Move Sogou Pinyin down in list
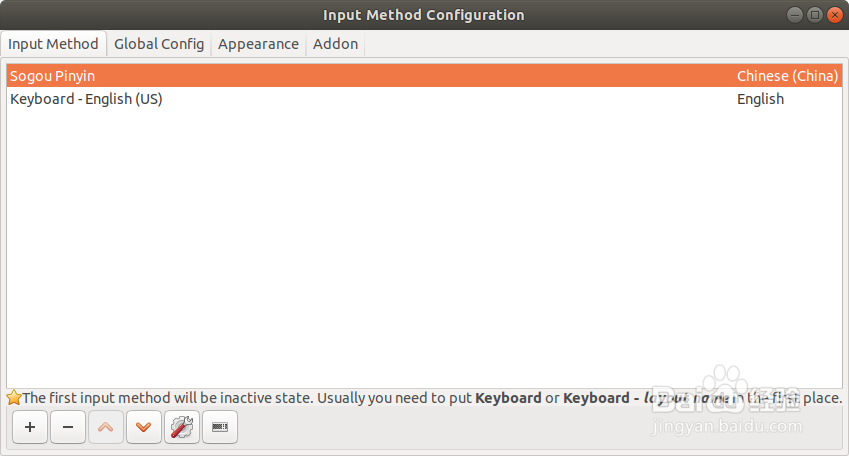 coord(144,427)
